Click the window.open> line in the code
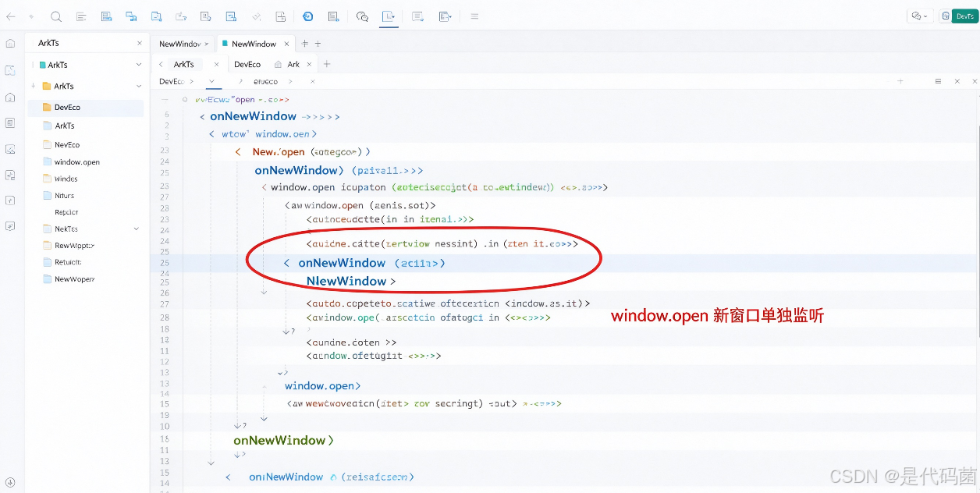Viewport: 980px width, 493px height. [x=323, y=386]
